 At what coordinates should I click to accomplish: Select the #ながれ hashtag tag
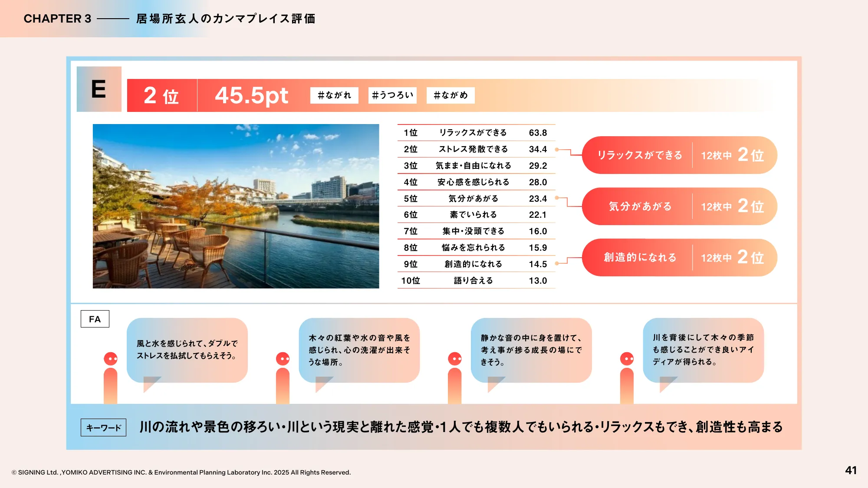pos(334,95)
